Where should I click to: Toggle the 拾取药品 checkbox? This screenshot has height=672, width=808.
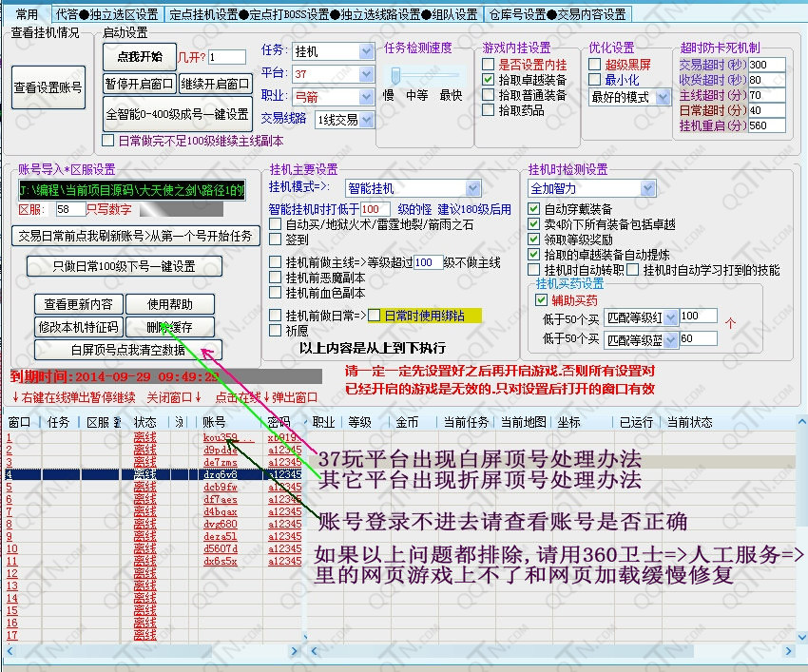coord(490,110)
